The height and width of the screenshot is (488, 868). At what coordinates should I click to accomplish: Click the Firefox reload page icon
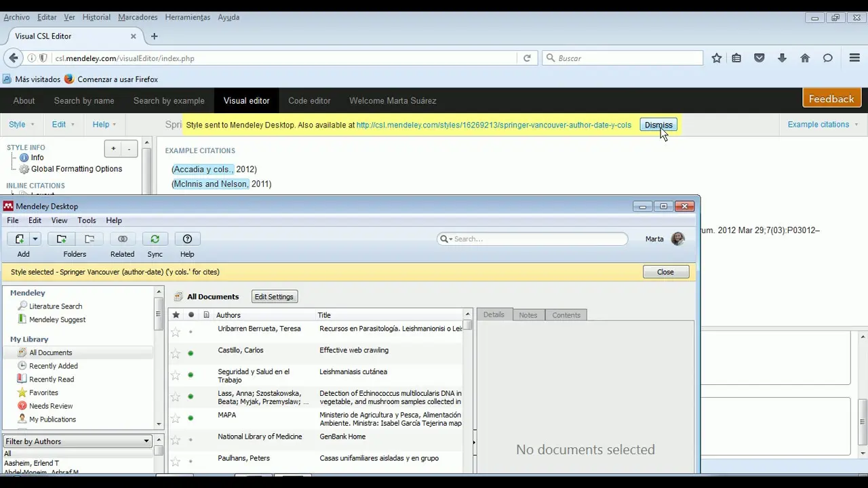[527, 58]
